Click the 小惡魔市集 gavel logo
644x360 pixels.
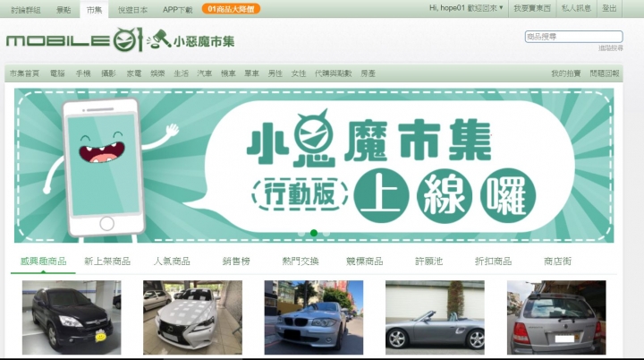191,40
